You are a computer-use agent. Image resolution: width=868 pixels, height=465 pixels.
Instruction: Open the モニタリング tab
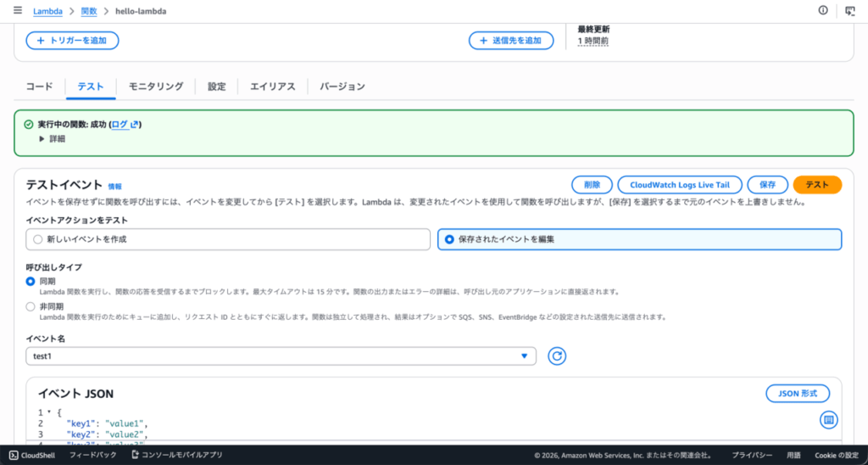(156, 87)
